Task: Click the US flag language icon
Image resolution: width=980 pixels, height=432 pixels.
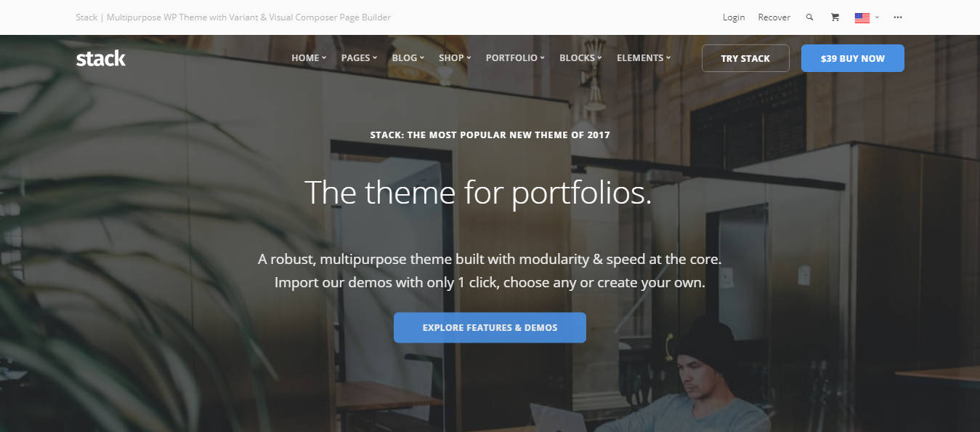Action: coord(862,17)
